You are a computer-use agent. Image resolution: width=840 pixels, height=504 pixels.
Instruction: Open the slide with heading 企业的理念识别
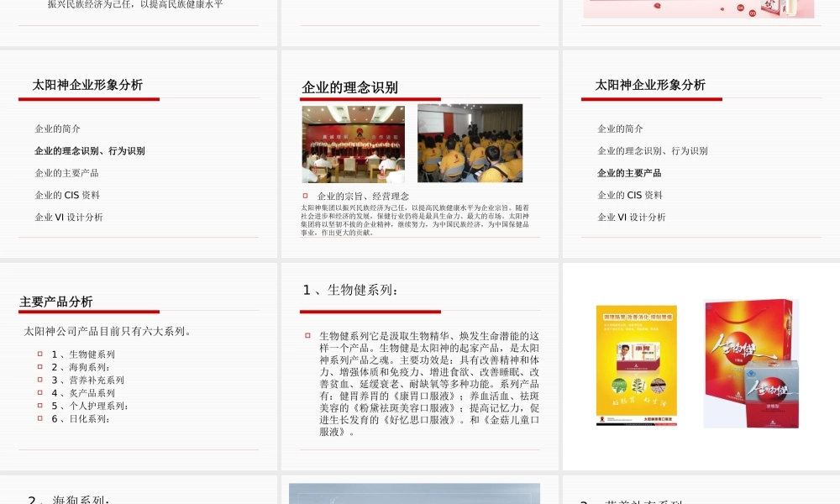(420, 155)
